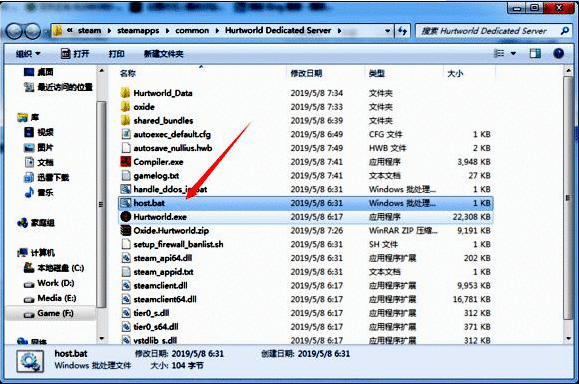Open the help question mark icon
579x384 pixels.
tap(558, 54)
